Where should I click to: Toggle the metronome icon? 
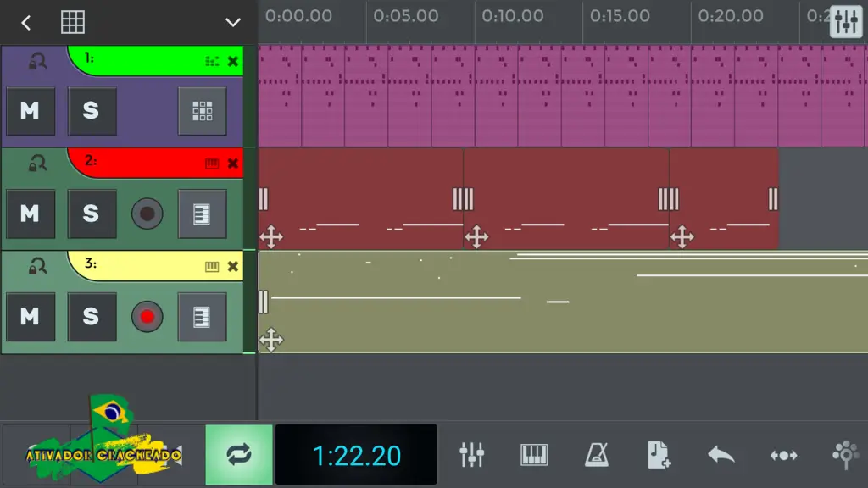point(597,455)
